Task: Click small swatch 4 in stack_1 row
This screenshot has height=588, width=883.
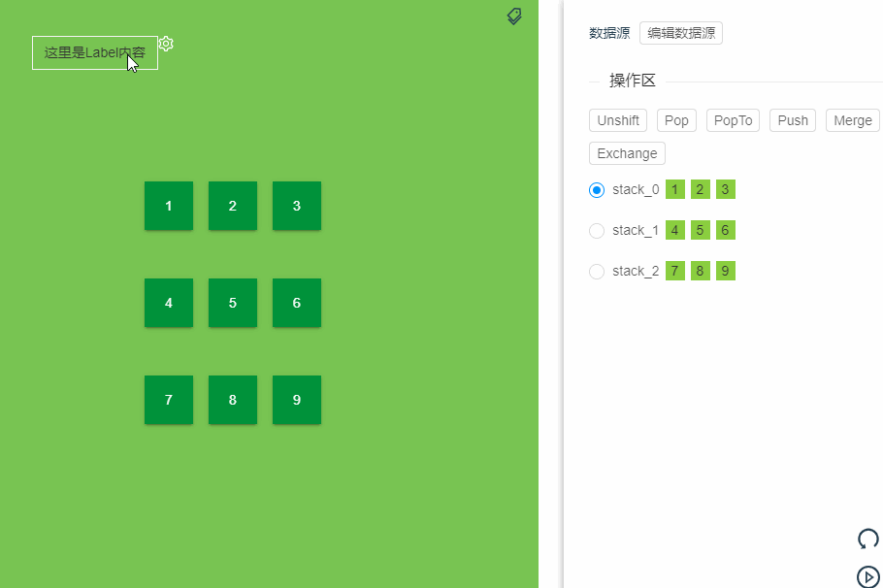Action: point(675,230)
